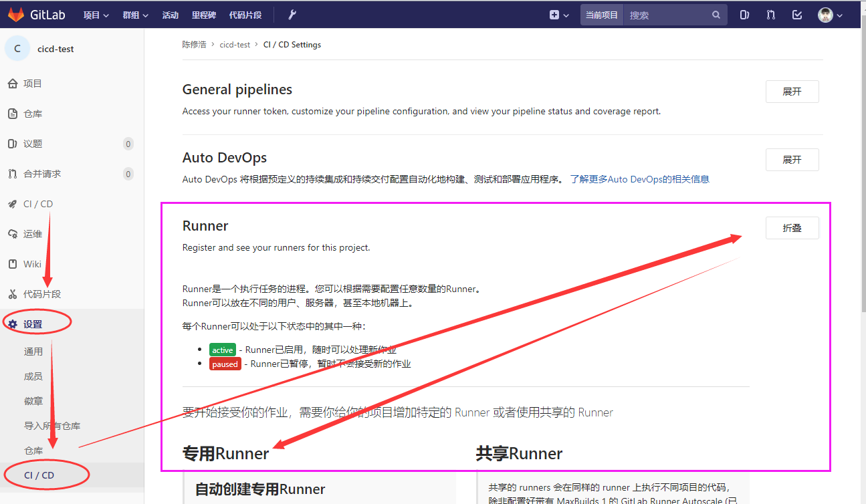The height and width of the screenshot is (504, 866).
Task: Open the issues icon in top bar
Action: [x=744, y=15]
